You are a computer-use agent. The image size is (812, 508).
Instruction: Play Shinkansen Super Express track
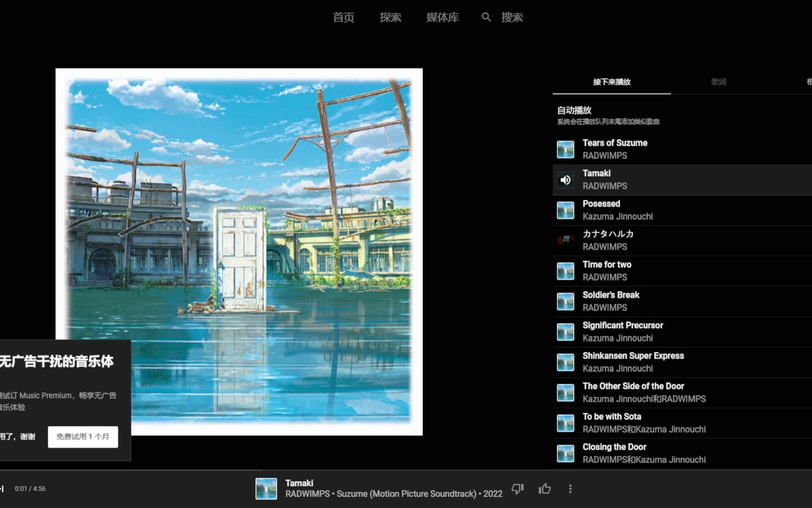[682, 362]
